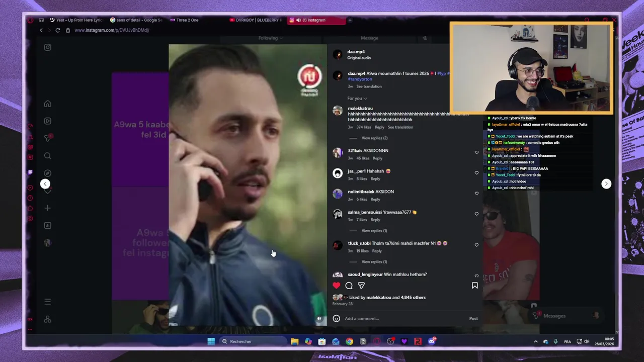Click the instagram.com address bar
Viewport: 644px width, 362px height.
(111, 30)
